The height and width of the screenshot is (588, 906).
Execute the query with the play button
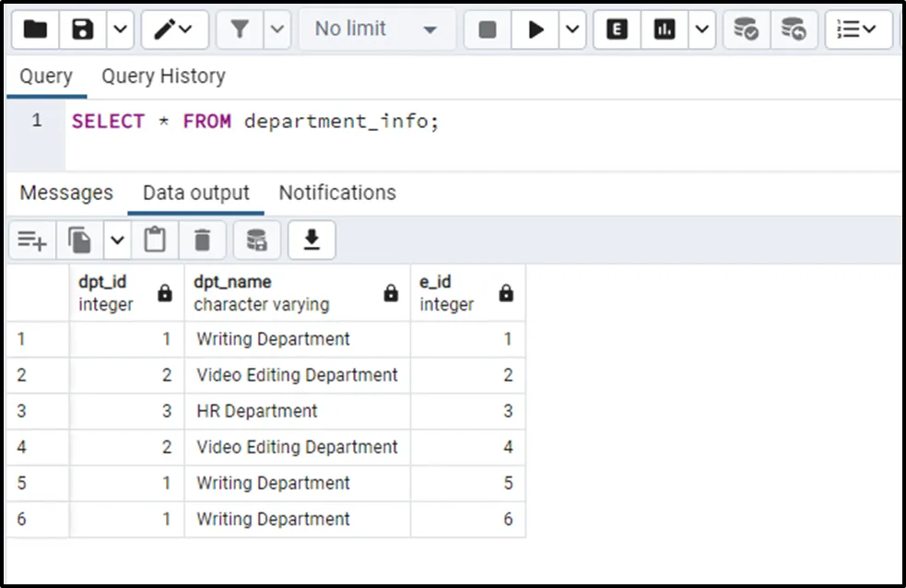click(535, 29)
